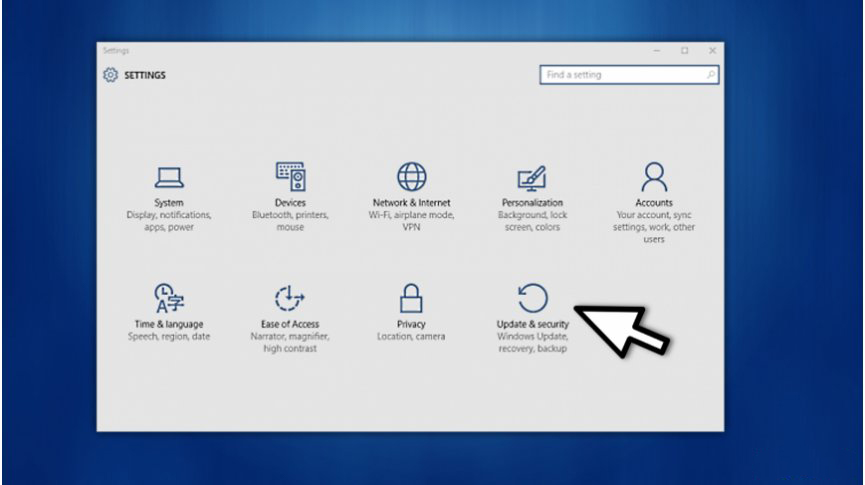Click the System category label
Screen dimensions: 865x485
(169, 202)
